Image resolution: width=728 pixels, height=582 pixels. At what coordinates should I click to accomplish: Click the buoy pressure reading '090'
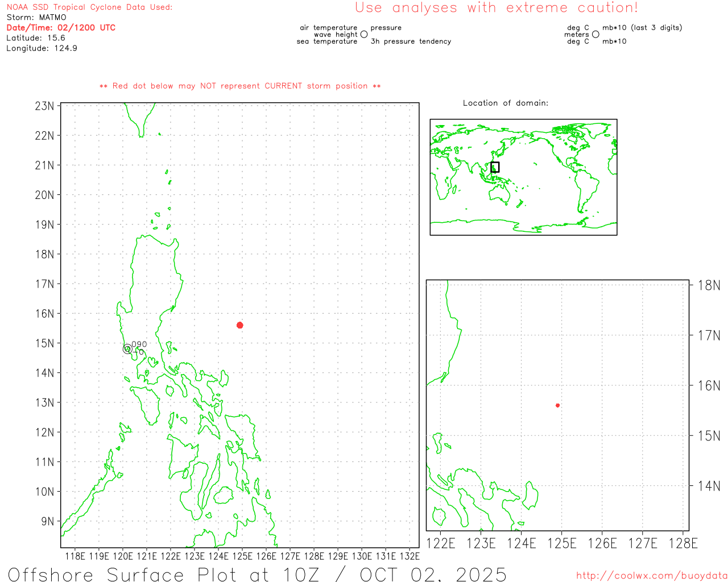(139, 344)
